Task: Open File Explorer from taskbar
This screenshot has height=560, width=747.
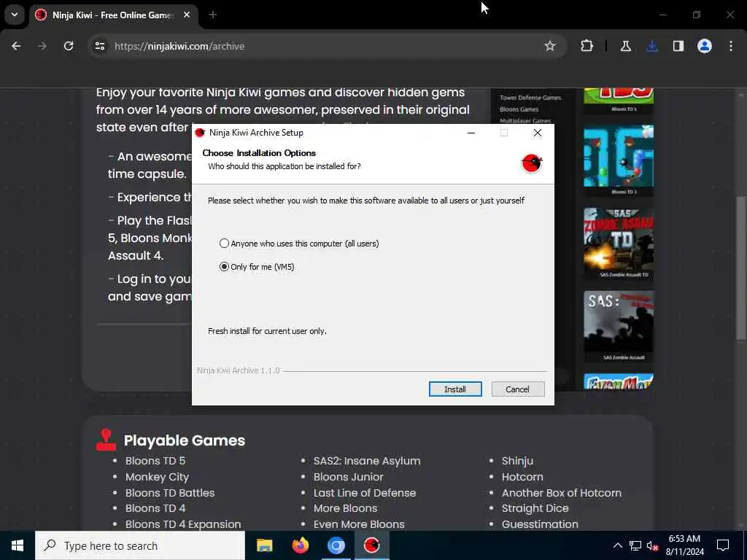Action: click(264, 545)
